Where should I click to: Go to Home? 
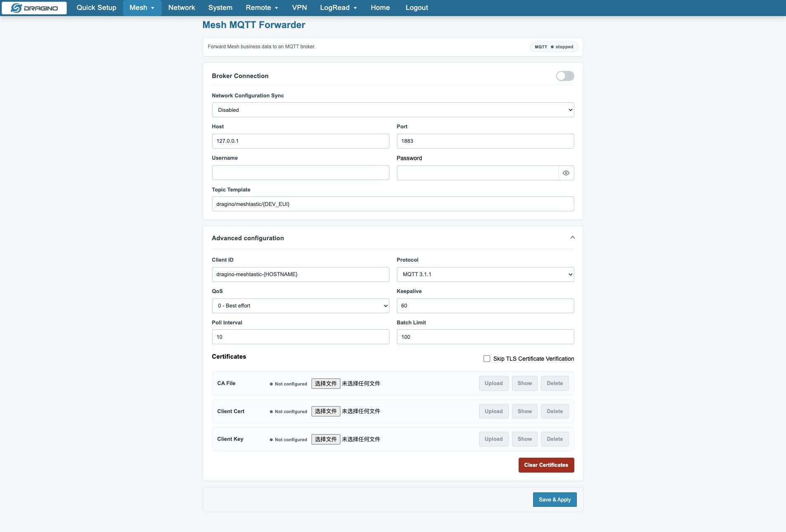pos(380,8)
